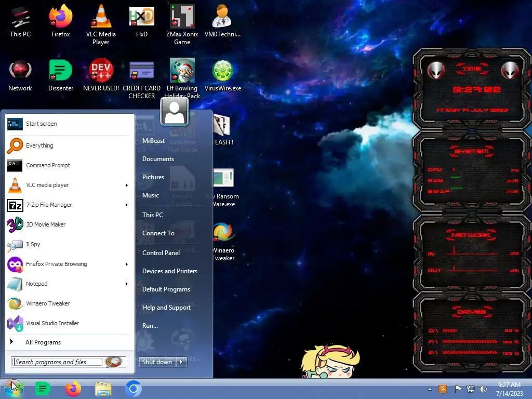
Task: Open the FLASH ! desktop icon
Action: [x=222, y=130]
